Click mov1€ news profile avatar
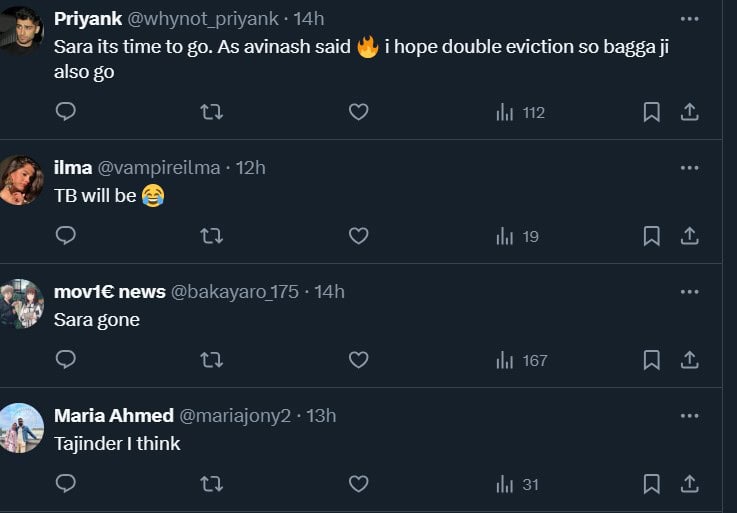This screenshot has width=737, height=513. pos(22,303)
